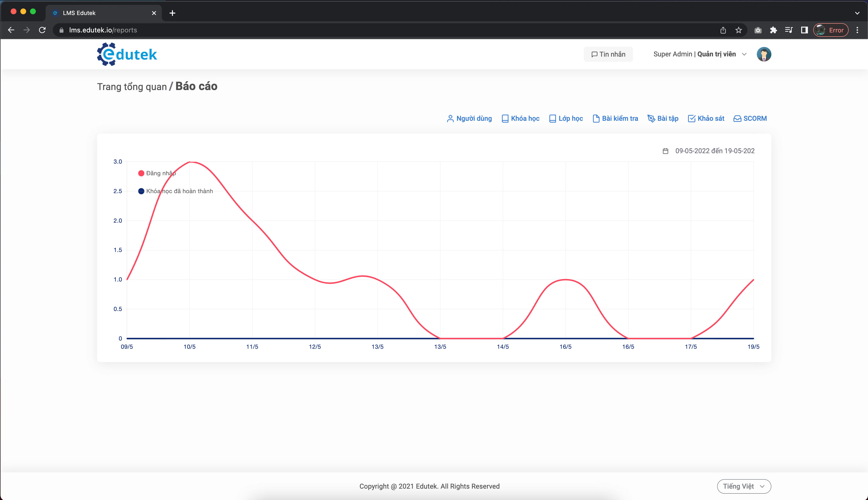Open the browser extensions puzzle icon
The image size is (868, 500).
(x=773, y=30)
